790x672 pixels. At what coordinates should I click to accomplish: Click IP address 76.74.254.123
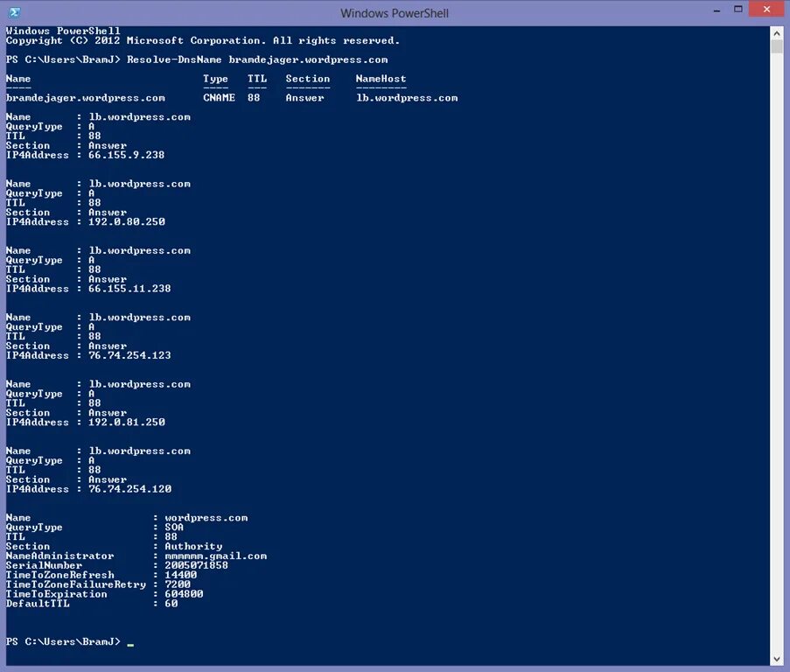pos(129,355)
